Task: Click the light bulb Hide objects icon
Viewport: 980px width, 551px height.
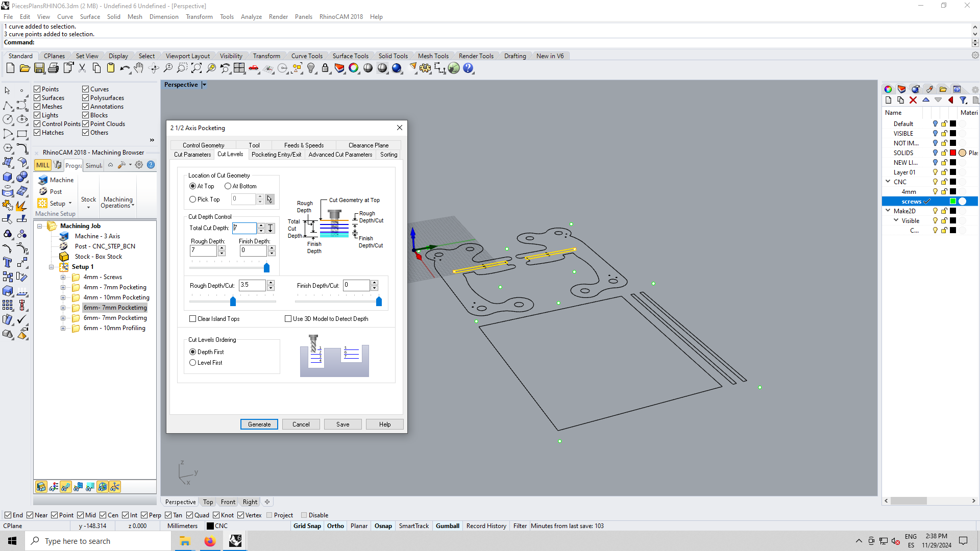Action: 311,68
